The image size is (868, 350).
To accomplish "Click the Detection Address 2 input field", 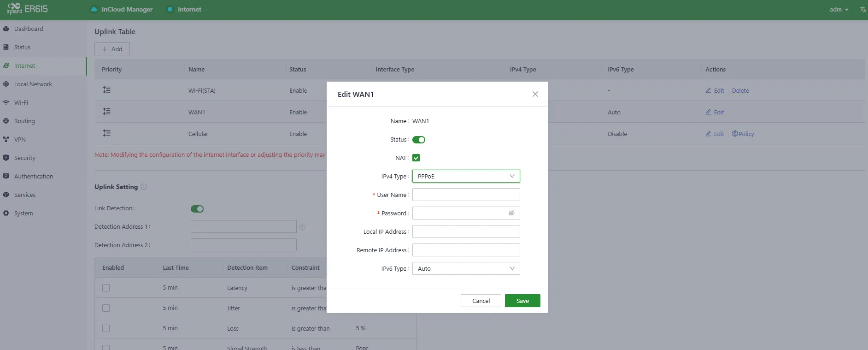I will [244, 245].
